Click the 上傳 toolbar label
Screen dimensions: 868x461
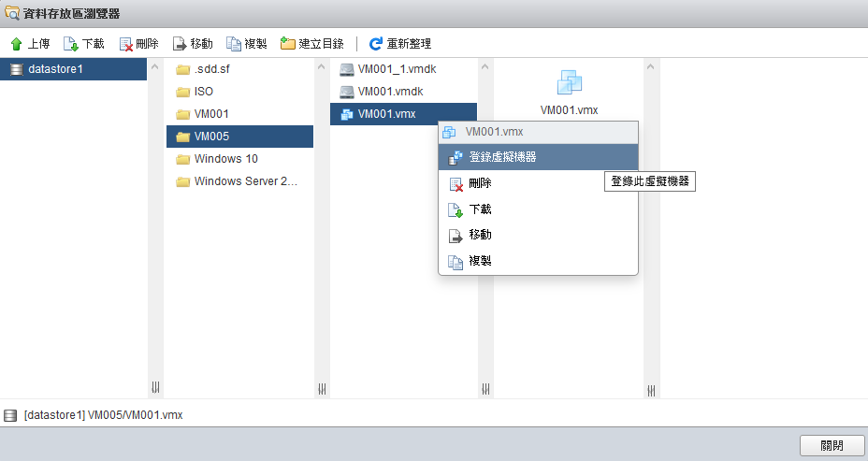38,44
